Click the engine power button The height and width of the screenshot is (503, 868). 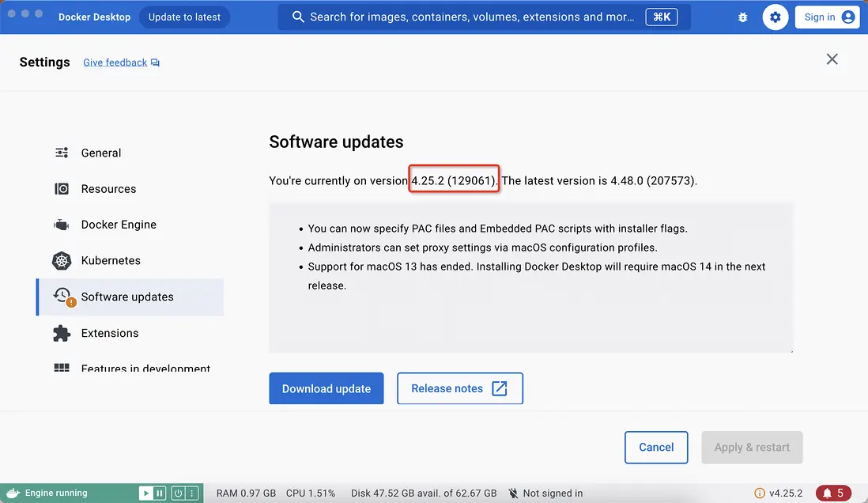click(x=178, y=494)
